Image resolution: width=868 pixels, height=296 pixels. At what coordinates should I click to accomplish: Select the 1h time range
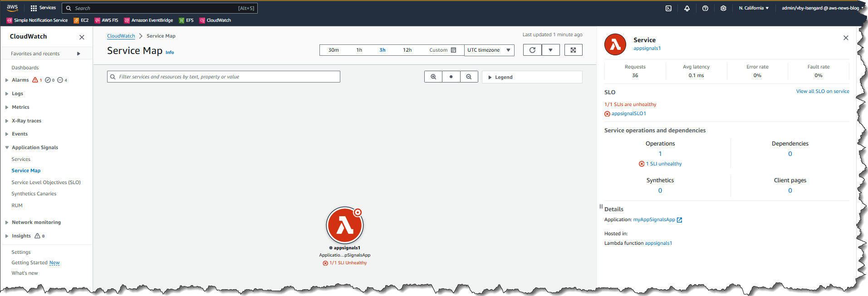[x=359, y=50]
